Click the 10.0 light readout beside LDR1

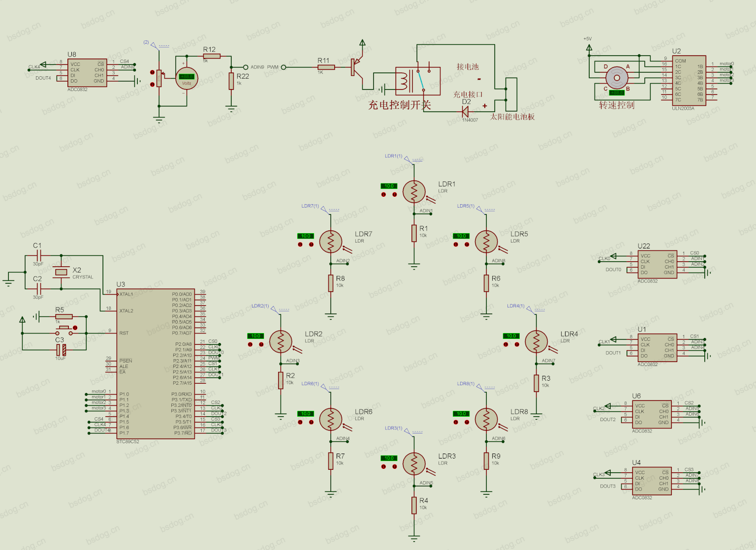[389, 186]
